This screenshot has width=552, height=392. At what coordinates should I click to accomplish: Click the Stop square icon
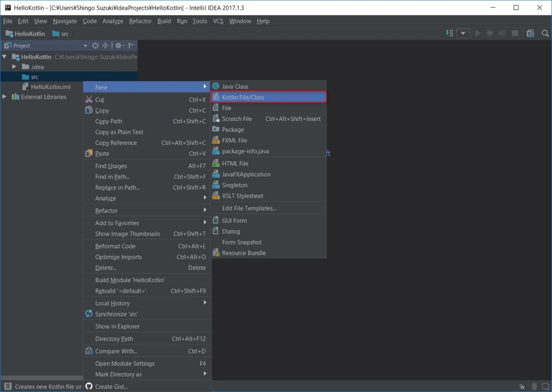pos(515,33)
